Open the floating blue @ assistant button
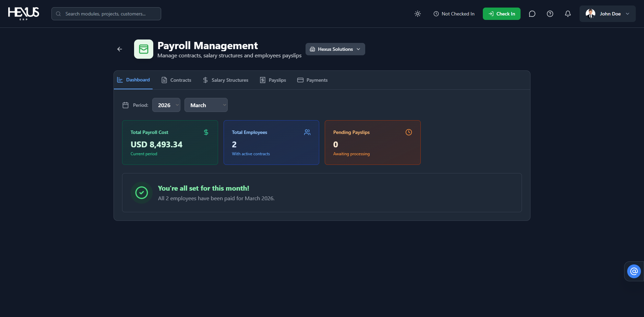644x317 pixels. pos(634,271)
